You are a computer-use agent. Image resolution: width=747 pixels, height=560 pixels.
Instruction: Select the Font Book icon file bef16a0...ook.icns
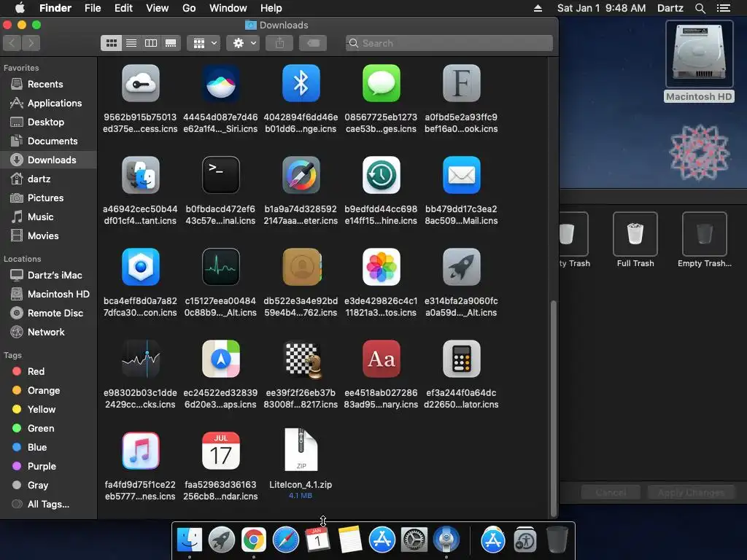tap(461, 84)
